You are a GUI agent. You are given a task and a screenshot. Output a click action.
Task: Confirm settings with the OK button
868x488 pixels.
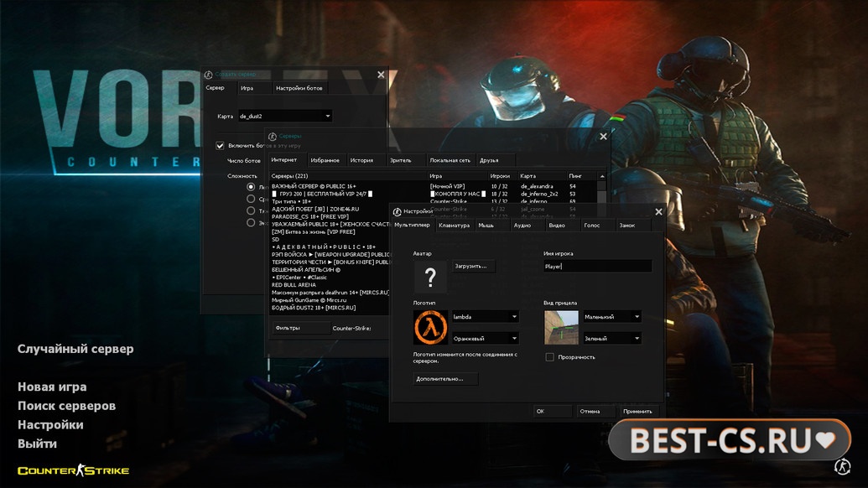tap(553, 411)
